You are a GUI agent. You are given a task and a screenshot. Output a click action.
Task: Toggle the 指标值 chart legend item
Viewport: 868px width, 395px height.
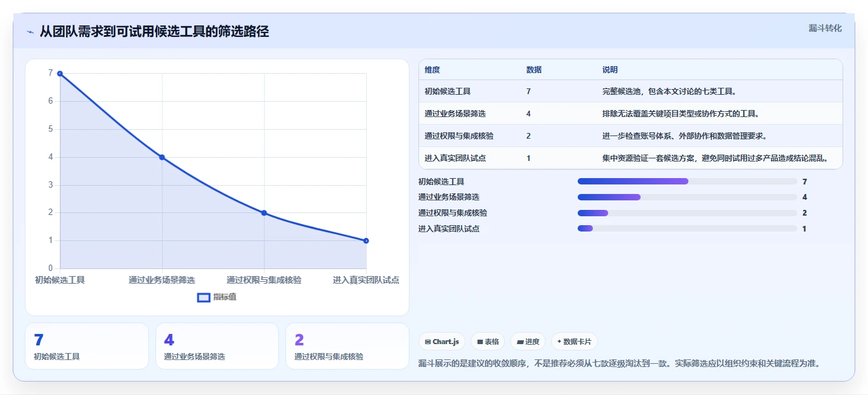click(217, 297)
